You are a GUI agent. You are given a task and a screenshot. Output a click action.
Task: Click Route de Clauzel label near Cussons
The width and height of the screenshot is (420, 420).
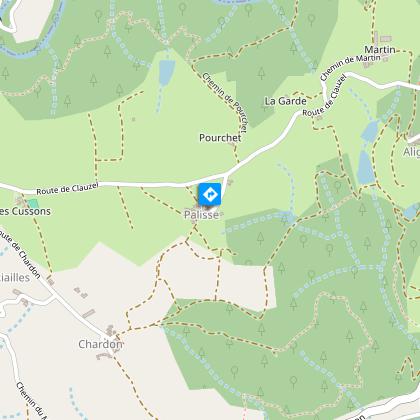click(x=67, y=189)
